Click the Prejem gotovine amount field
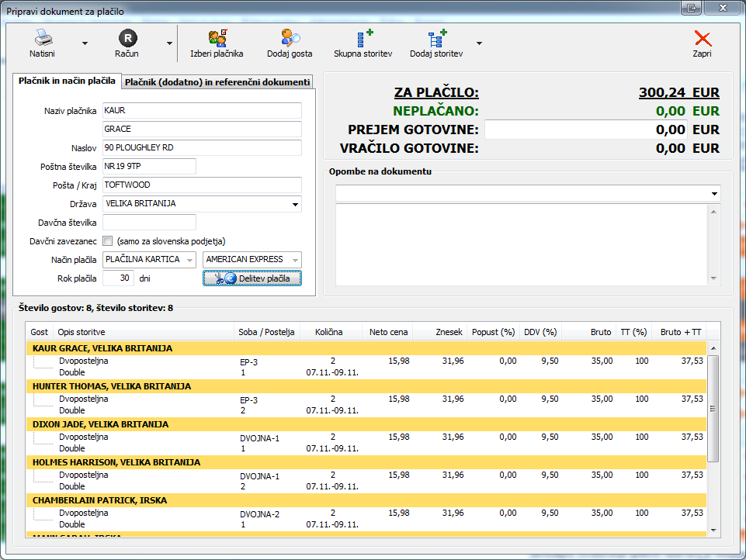The width and height of the screenshot is (746, 560). [587, 130]
